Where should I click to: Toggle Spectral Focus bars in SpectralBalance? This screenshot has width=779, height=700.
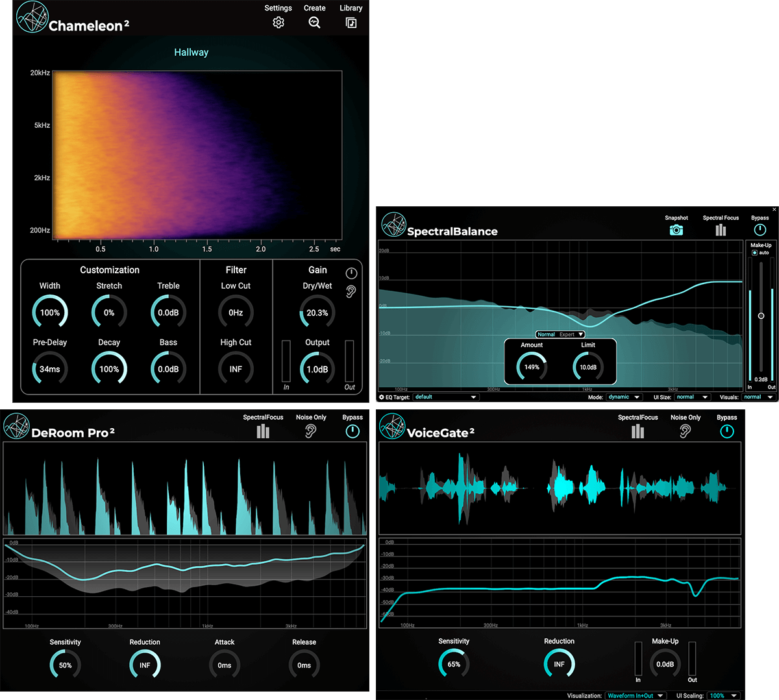(721, 230)
